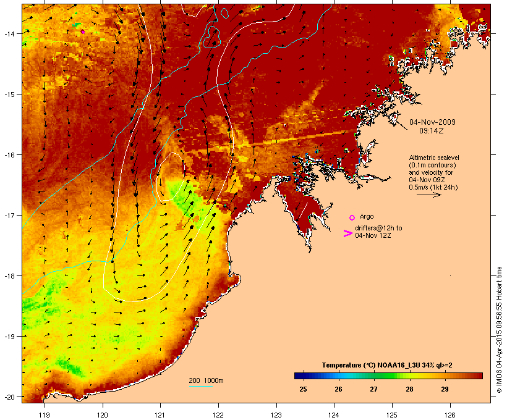The image size is (507, 420).
Task: Click the Argo legend label
Action: click(367, 216)
